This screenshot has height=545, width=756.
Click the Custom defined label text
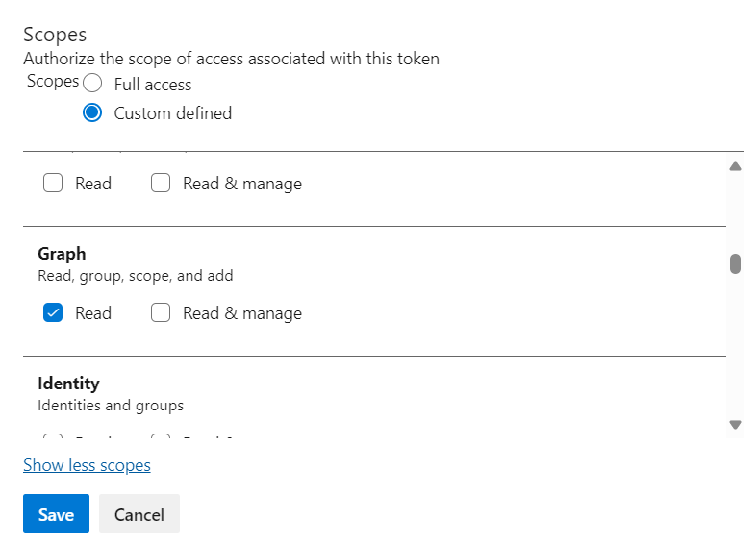pos(172,113)
